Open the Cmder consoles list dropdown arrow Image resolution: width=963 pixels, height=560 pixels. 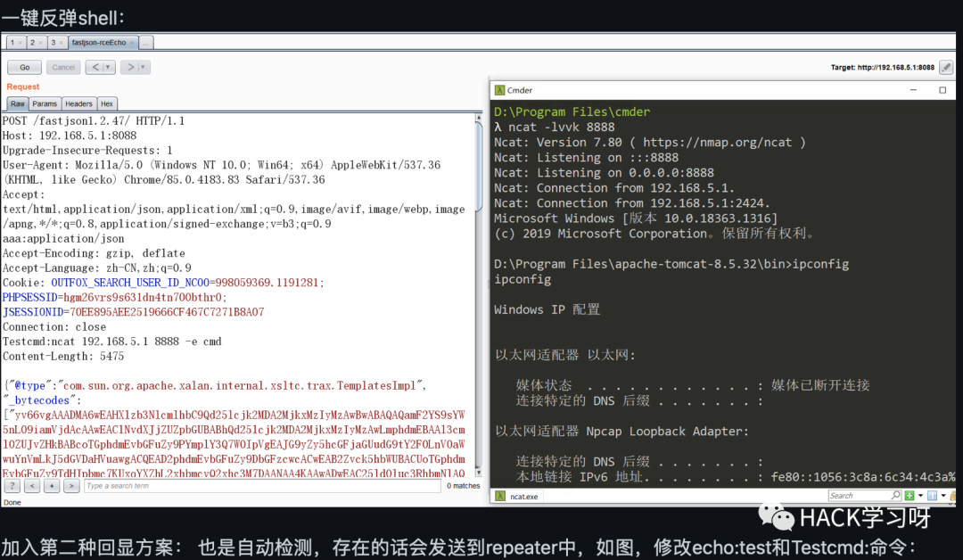point(943,496)
